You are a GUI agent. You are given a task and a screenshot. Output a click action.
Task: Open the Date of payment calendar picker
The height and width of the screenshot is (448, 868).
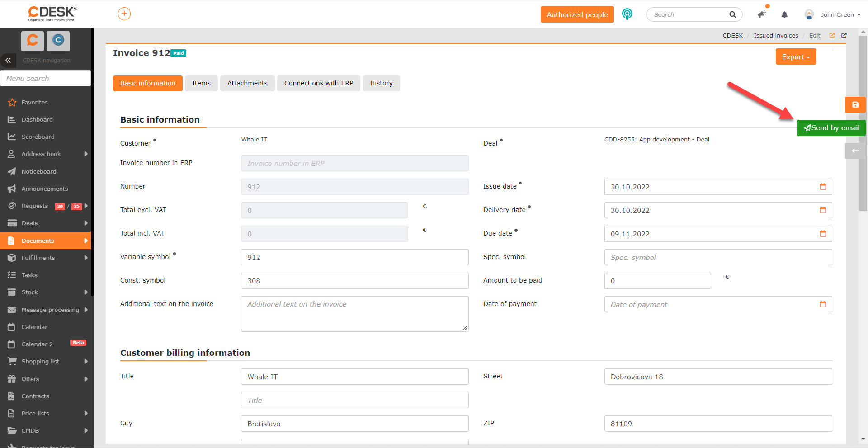point(823,304)
